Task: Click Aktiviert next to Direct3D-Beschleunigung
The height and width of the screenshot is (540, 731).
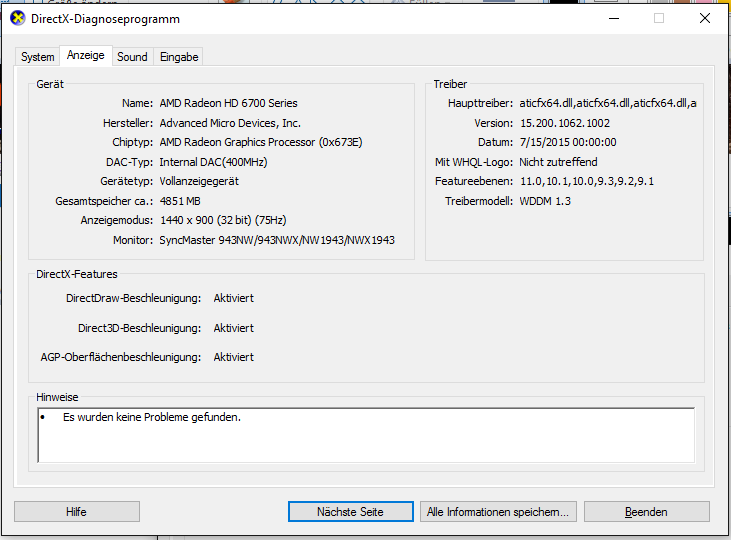Action: (x=234, y=328)
